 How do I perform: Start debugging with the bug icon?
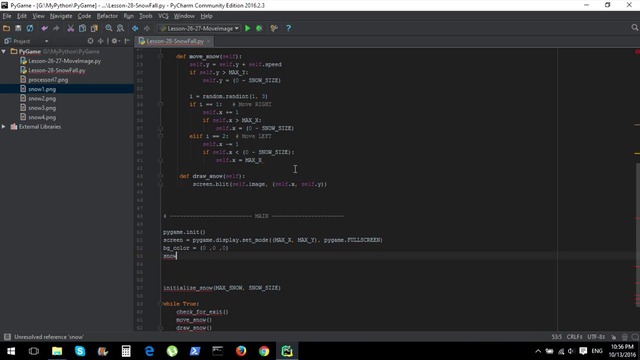pos(259,28)
